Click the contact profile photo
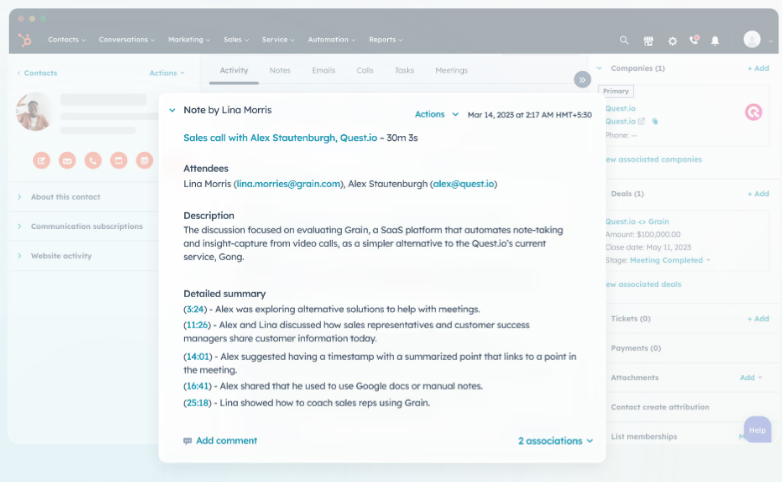The height and width of the screenshot is (482, 782). coord(34,111)
